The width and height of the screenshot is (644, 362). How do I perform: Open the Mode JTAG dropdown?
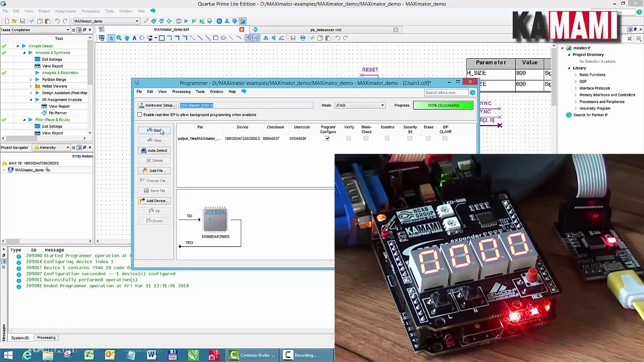[x=360, y=105]
